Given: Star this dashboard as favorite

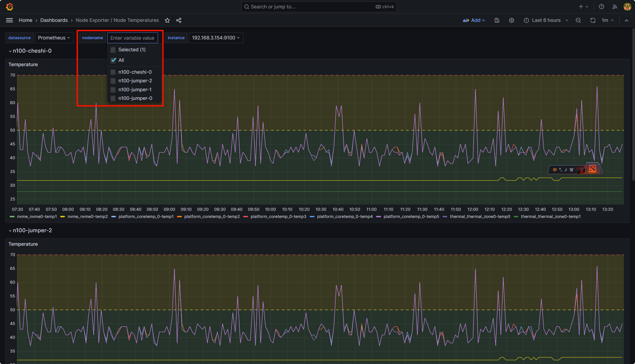Looking at the screenshot, I should click(x=167, y=20).
